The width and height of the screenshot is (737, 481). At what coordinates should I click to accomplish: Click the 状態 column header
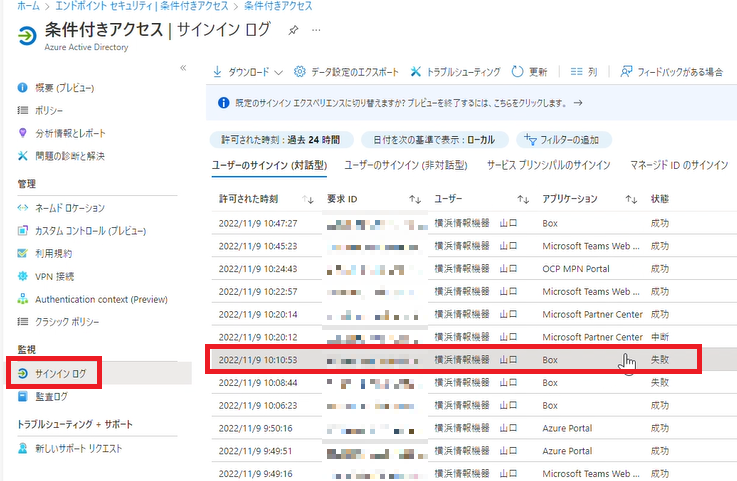pyautogui.click(x=659, y=199)
